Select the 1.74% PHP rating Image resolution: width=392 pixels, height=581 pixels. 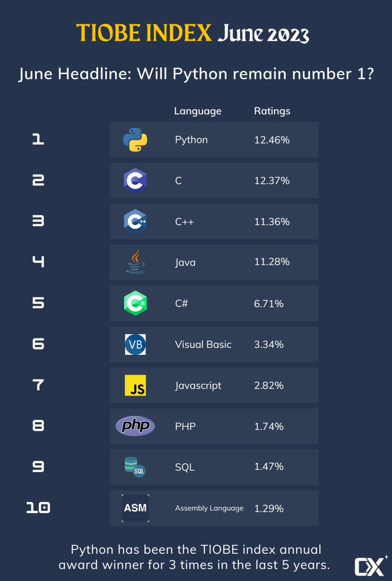tap(269, 426)
